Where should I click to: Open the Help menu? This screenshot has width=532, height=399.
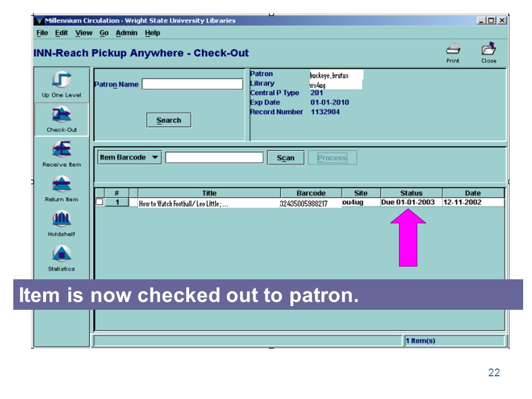[x=152, y=33]
